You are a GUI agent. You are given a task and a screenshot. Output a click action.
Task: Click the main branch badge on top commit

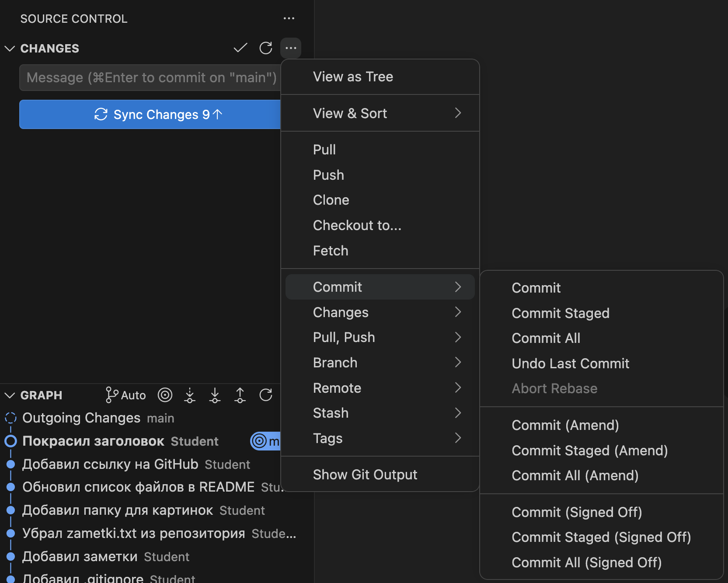pos(265,441)
